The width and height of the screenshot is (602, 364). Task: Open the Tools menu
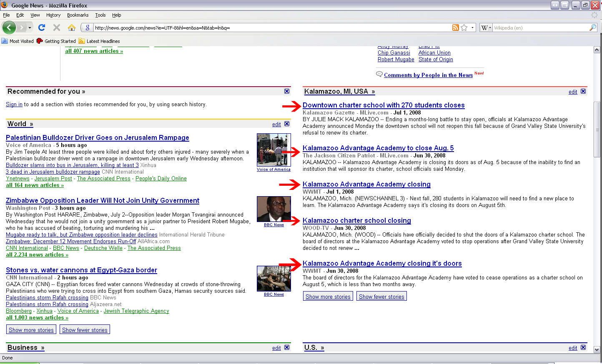[100, 15]
